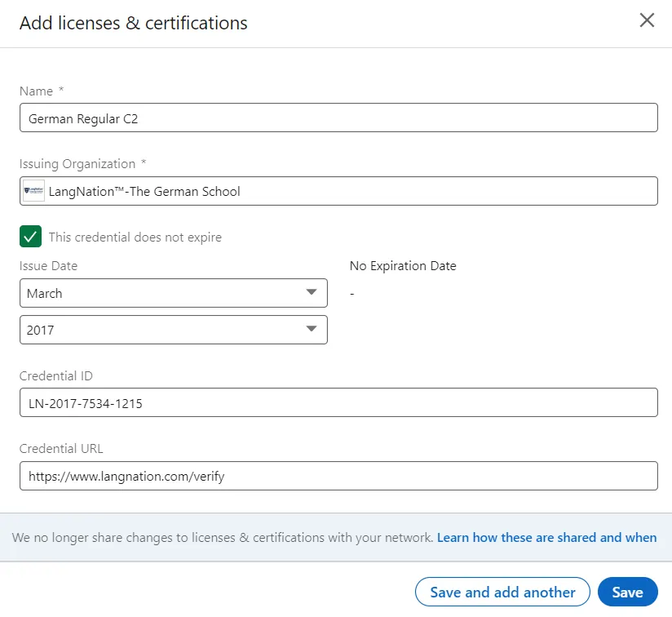Click the Save and add another button

[502, 592]
